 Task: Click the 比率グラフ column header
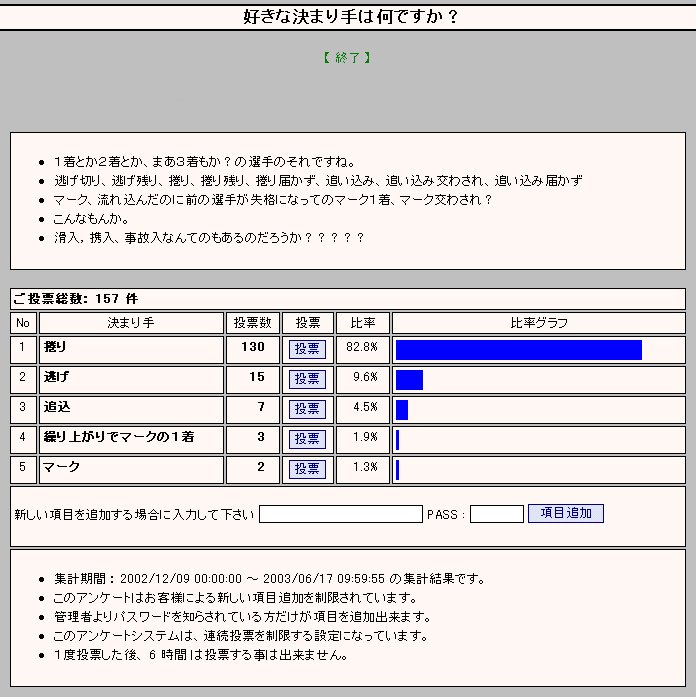pyautogui.click(x=538, y=323)
